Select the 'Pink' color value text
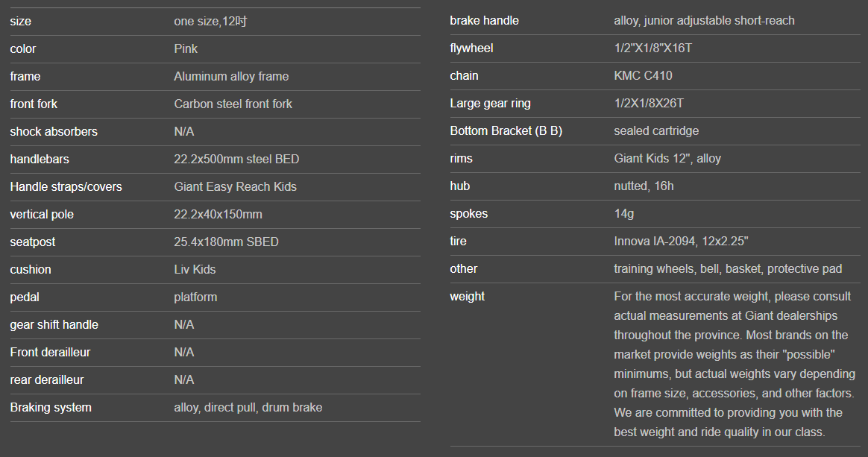This screenshot has height=457, width=868. coord(186,49)
